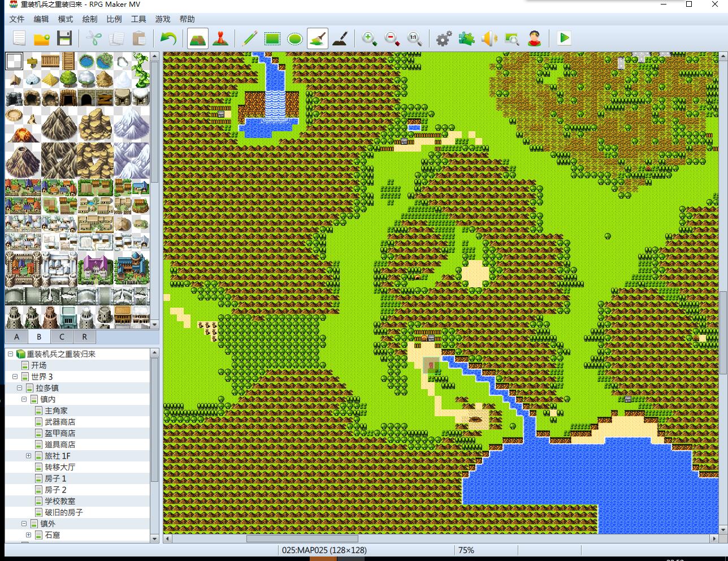Switch to tileset tab C
Viewport: 728px width, 561px height.
pyautogui.click(x=62, y=336)
